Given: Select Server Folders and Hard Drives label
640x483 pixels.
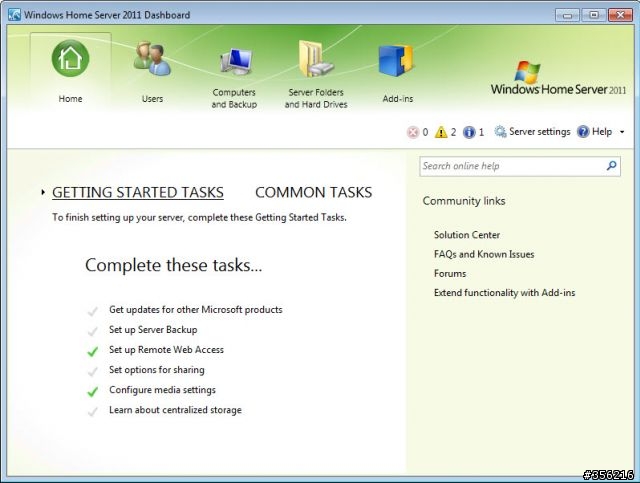Looking at the screenshot, I should tap(316, 98).
